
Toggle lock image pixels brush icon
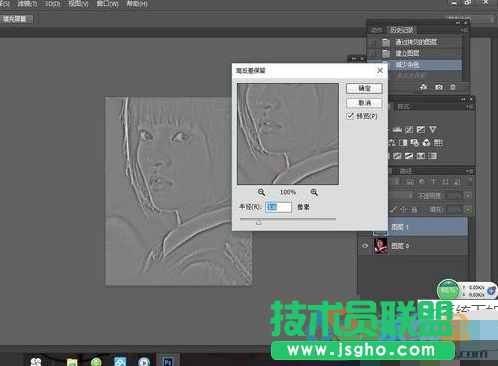393,209
